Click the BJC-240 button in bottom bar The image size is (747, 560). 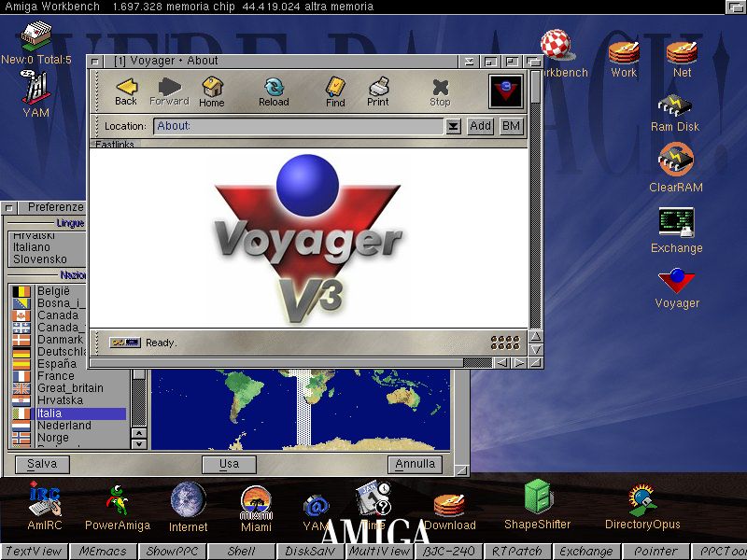(448, 552)
